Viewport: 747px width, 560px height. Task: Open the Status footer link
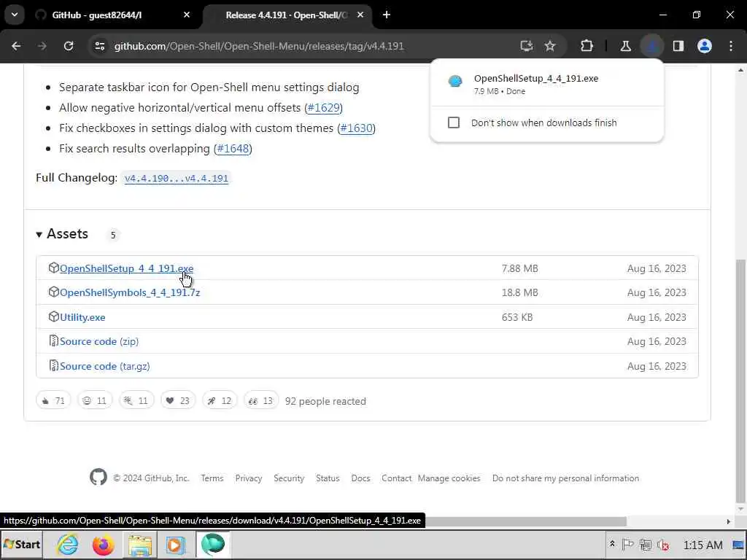point(328,478)
